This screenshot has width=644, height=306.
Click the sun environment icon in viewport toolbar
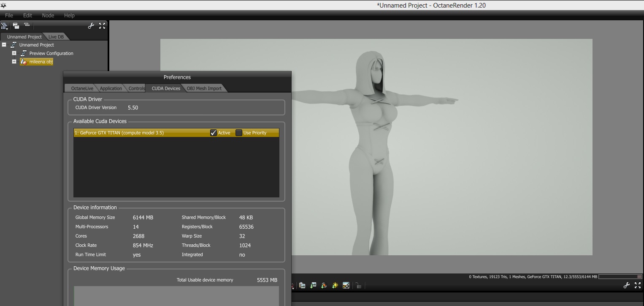[x=335, y=286]
